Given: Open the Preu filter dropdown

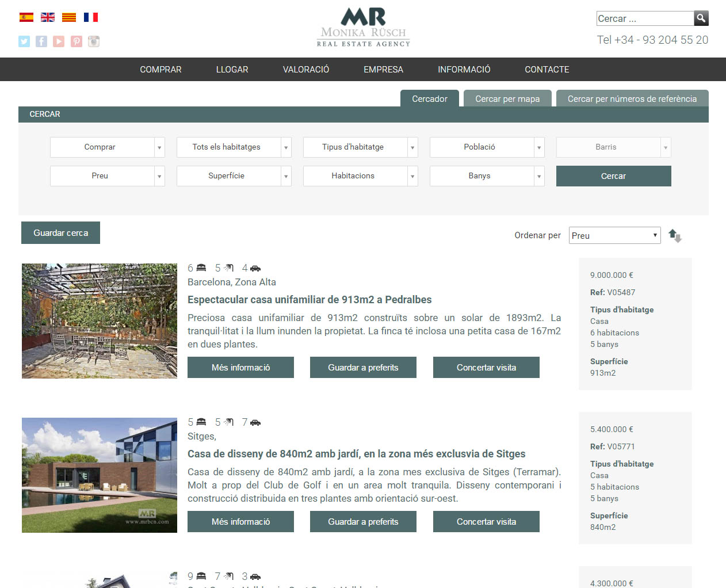Looking at the screenshot, I should click(x=108, y=176).
